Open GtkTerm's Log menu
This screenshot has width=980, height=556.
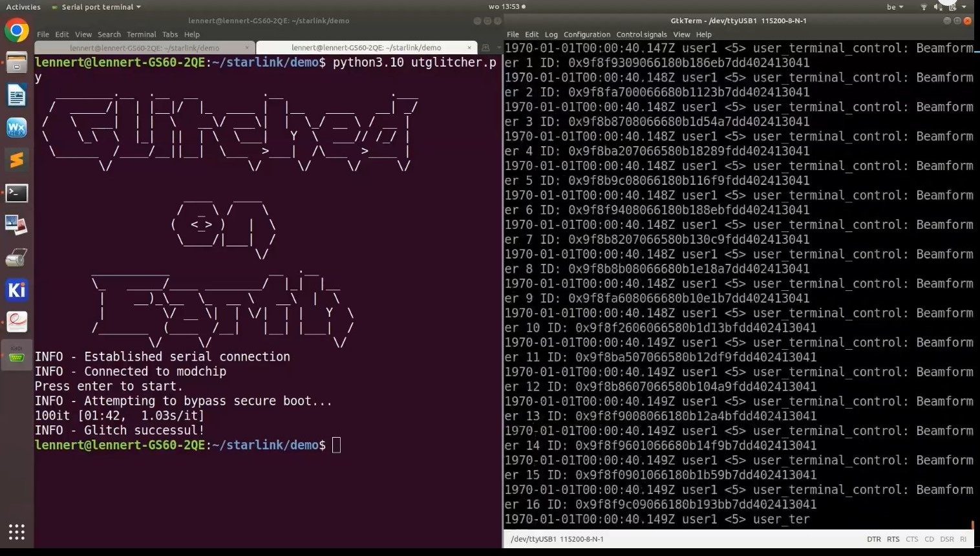pyautogui.click(x=551, y=34)
